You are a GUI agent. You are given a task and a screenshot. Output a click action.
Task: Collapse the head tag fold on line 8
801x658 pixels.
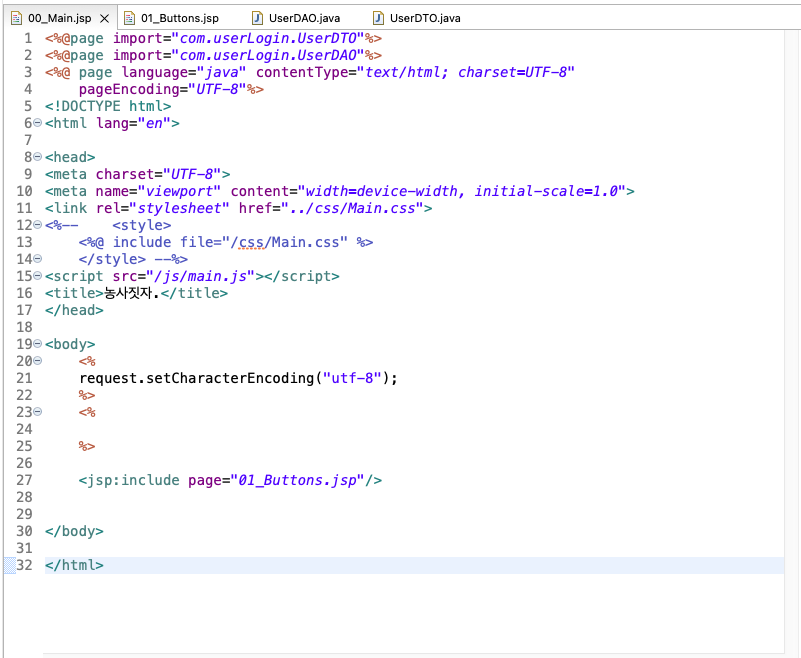point(37,157)
